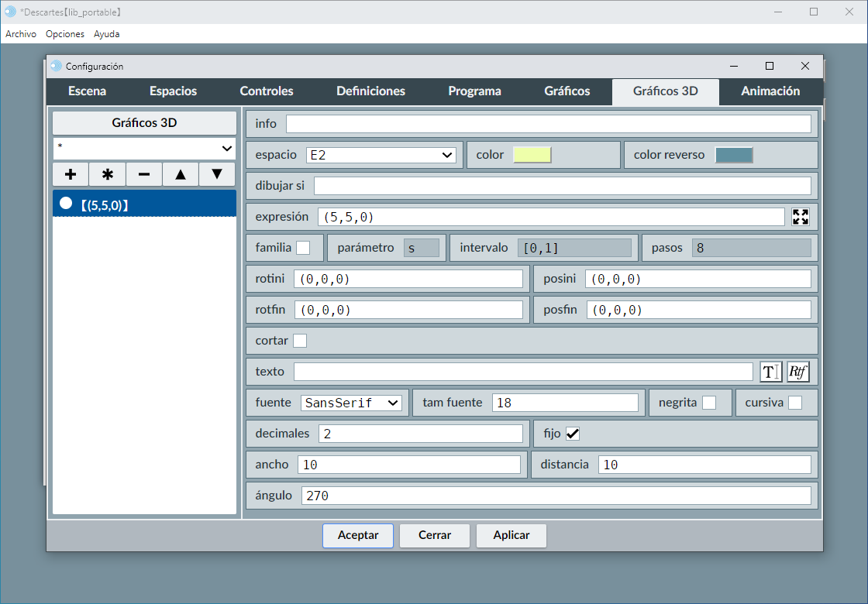Click the plus icon to add a graphic
The width and height of the screenshot is (868, 604).
[71, 174]
